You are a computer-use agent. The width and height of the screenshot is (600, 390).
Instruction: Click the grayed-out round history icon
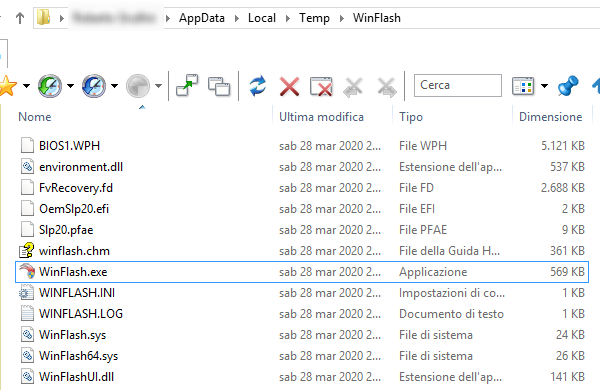tap(138, 86)
